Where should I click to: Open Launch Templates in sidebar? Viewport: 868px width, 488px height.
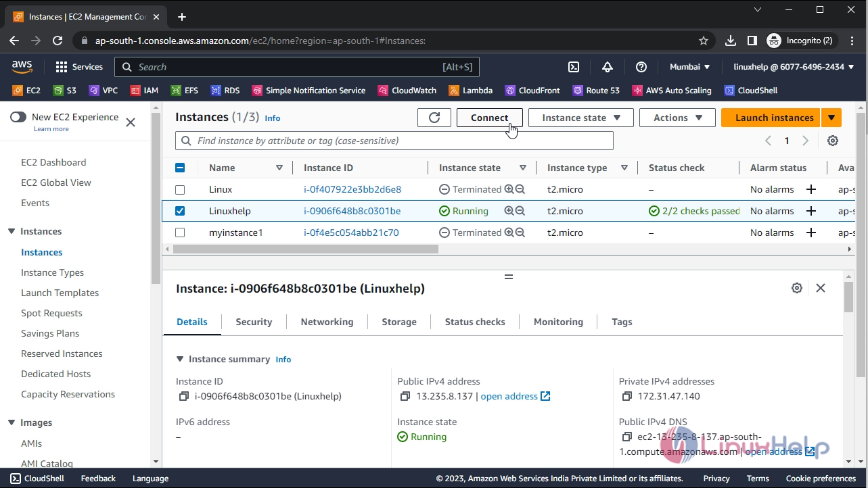pos(60,293)
